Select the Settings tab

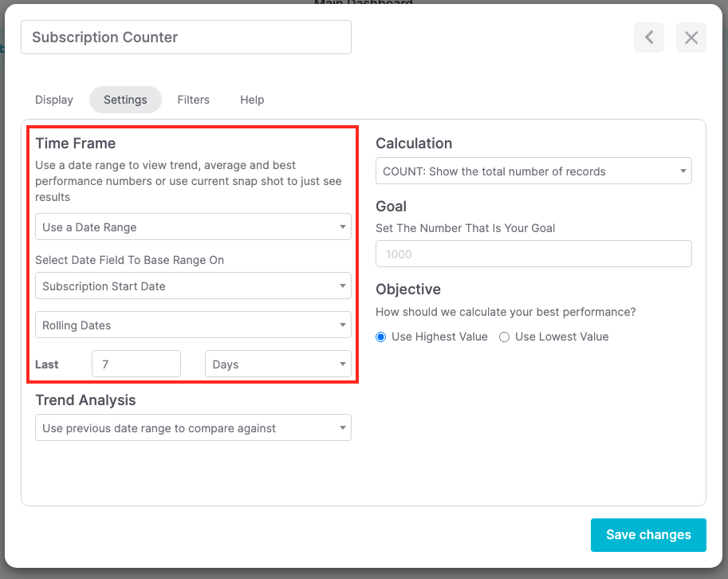pos(125,100)
